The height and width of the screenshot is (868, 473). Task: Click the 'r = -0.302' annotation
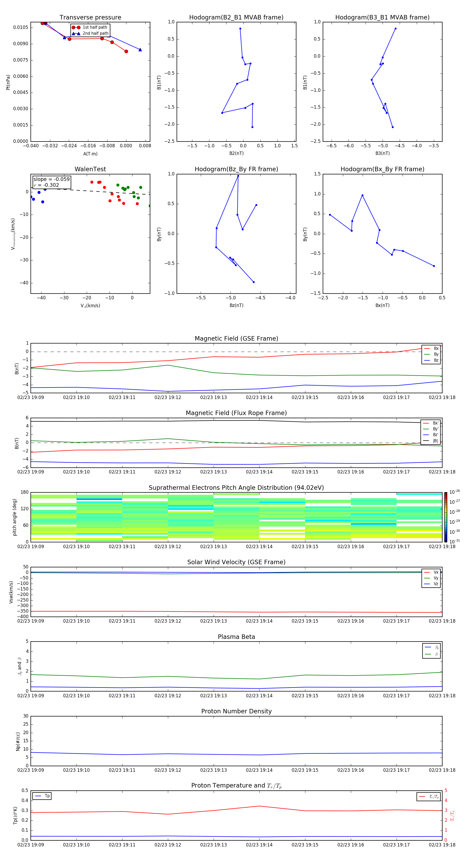tap(47, 185)
